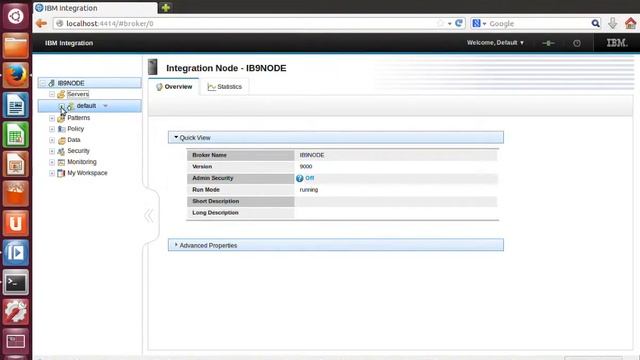The image size is (640, 360).
Task: Open browser downloads arrow icon
Action: point(612,23)
